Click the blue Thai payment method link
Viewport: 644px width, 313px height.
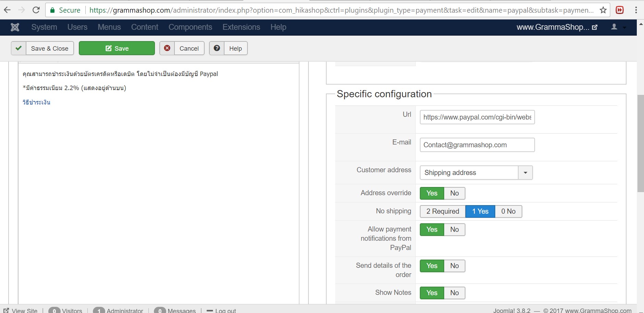36,102
